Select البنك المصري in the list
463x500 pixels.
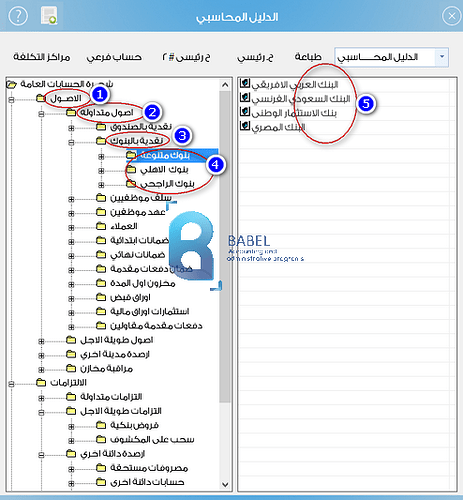click(x=278, y=127)
